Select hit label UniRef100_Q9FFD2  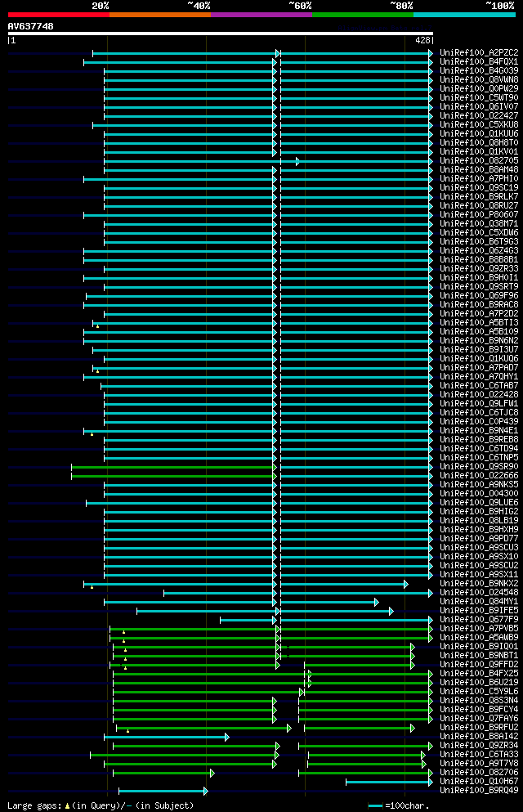(x=479, y=665)
